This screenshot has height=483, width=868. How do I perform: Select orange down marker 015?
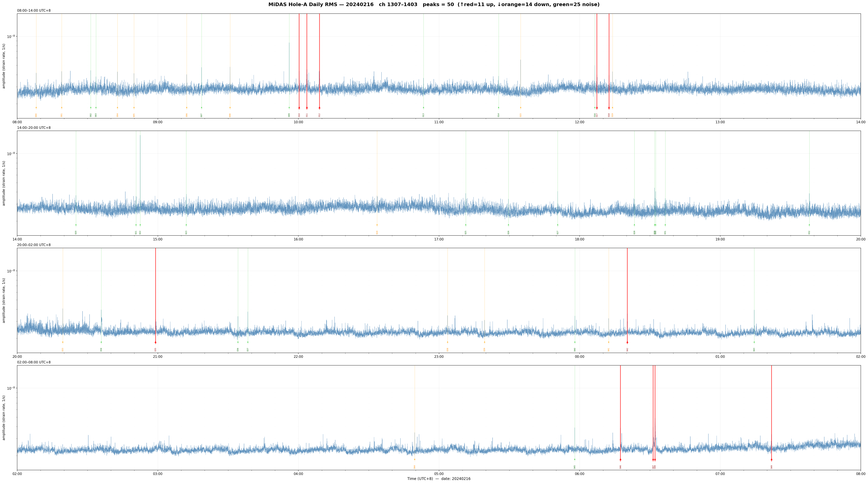click(x=521, y=108)
